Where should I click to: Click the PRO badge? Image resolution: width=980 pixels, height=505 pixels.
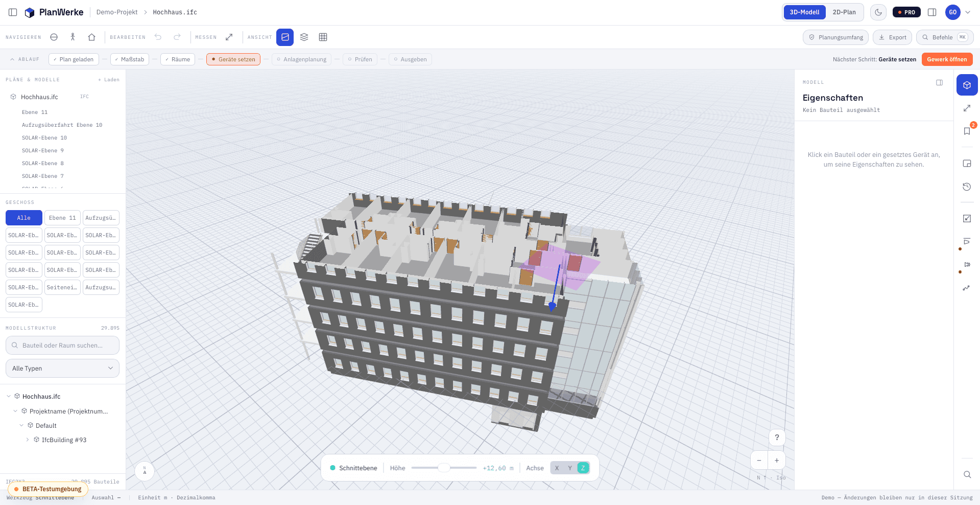tap(906, 12)
